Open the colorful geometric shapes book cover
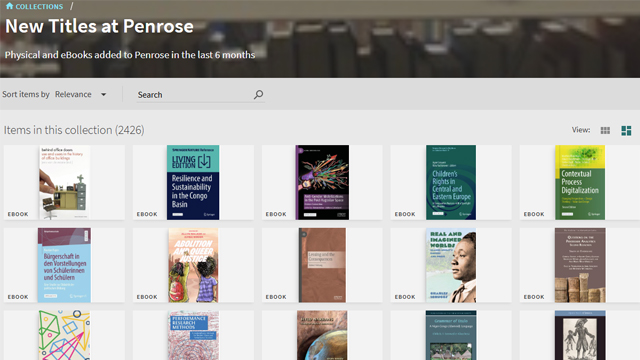 64,336
